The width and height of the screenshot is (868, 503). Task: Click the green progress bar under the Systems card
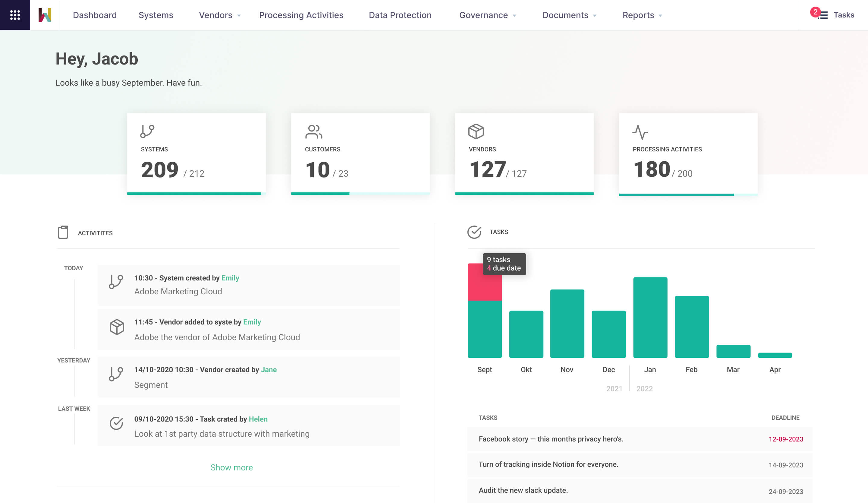194,194
